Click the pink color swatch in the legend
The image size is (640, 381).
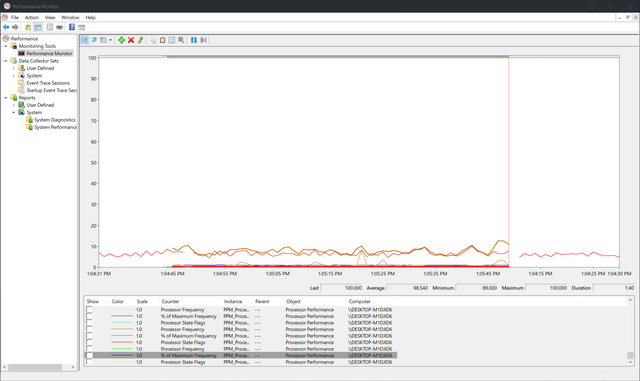(x=122, y=343)
